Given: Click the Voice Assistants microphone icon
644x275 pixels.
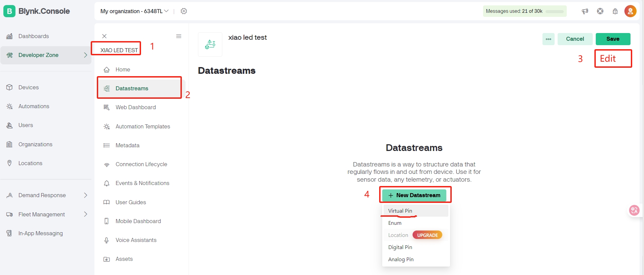Looking at the screenshot, I should 107,240.
